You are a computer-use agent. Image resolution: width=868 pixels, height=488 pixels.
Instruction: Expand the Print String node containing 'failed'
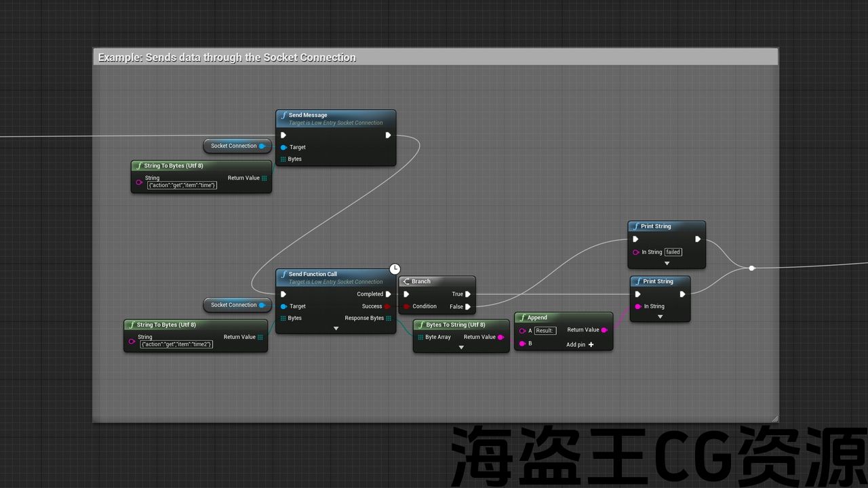pyautogui.click(x=667, y=264)
